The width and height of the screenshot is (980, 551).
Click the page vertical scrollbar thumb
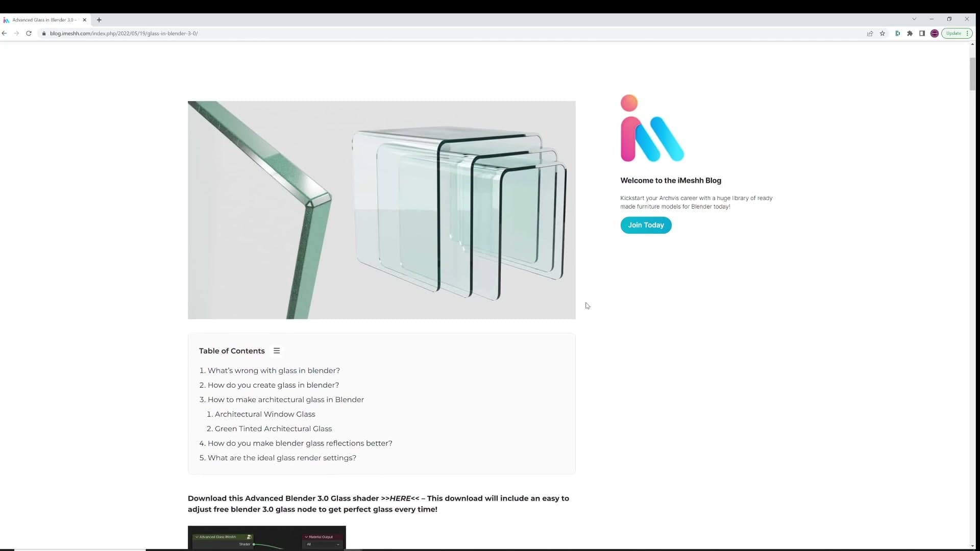(x=972, y=74)
